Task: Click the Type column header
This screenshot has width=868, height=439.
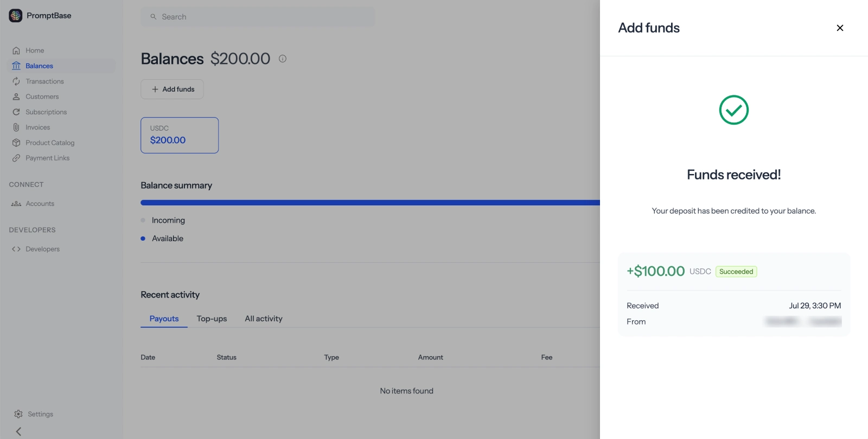Action: coord(331,357)
